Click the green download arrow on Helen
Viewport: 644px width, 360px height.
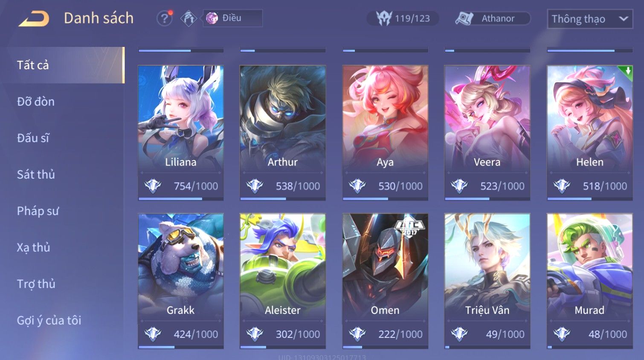627,72
